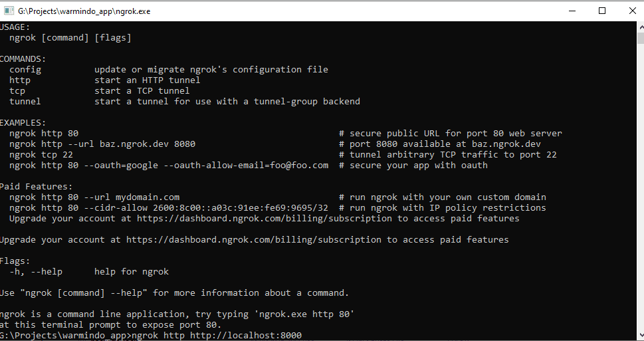The image size is (644, 341).
Task: Click 'ngrok http 80 --url mydomain.com' line
Action: pyautogui.click(x=94, y=197)
